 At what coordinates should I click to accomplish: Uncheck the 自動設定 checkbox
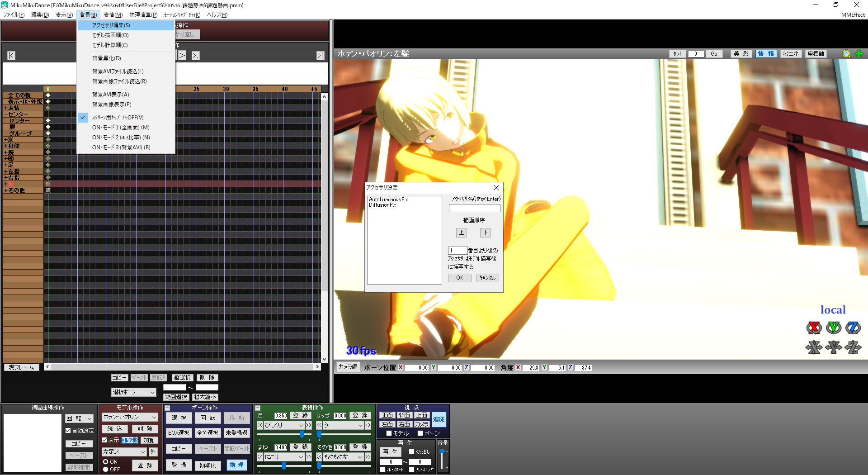coord(68,431)
